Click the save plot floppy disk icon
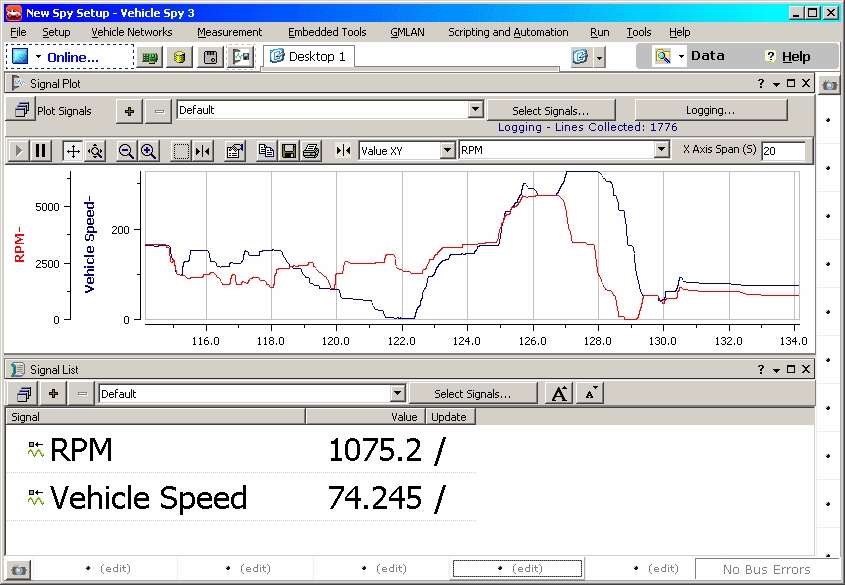 tap(289, 151)
